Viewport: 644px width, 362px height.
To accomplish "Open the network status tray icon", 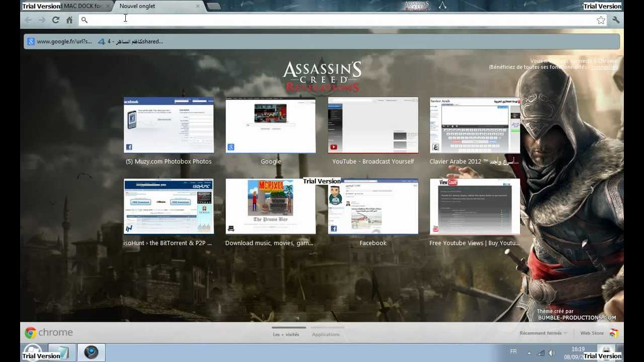I will pyautogui.click(x=541, y=352).
